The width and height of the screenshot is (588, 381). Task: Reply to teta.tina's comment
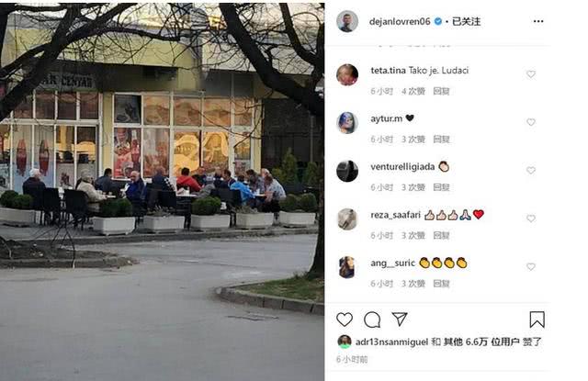pos(441,91)
